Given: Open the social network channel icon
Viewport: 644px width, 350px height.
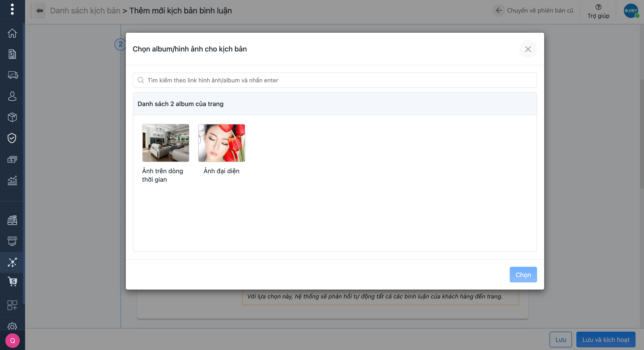Looking at the screenshot, I should [x=12, y=262].
